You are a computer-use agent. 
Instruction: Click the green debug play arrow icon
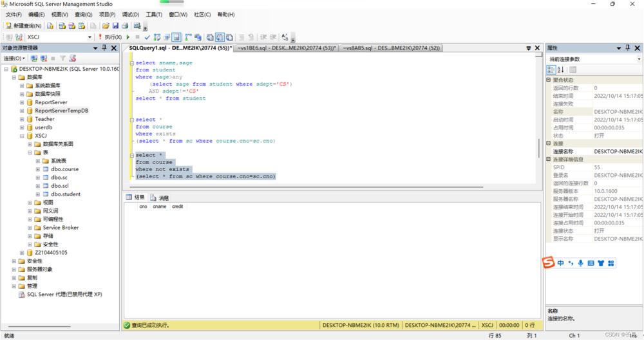click(128, 37)
